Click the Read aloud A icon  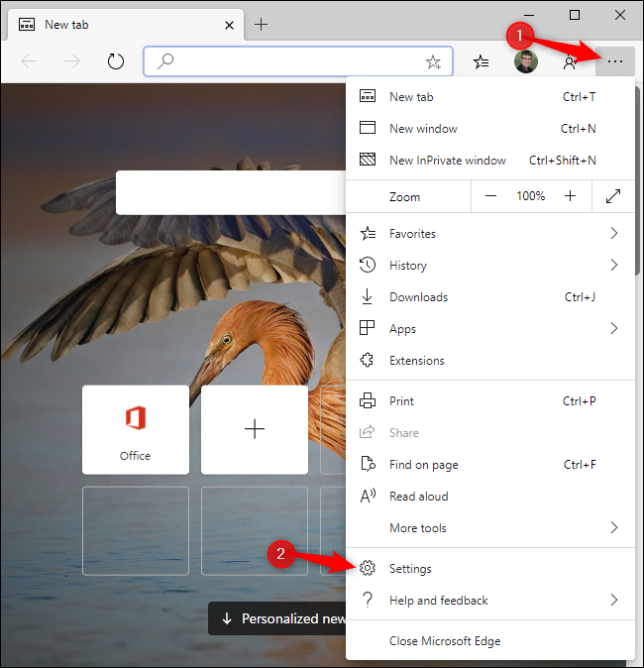[x=368, y=496]
